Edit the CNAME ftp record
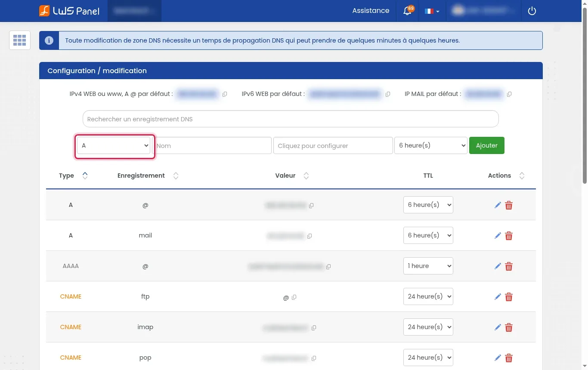Image resolution: width=588 pixels, height=370 pixels. pyautogui.click(x=498, y=297)
